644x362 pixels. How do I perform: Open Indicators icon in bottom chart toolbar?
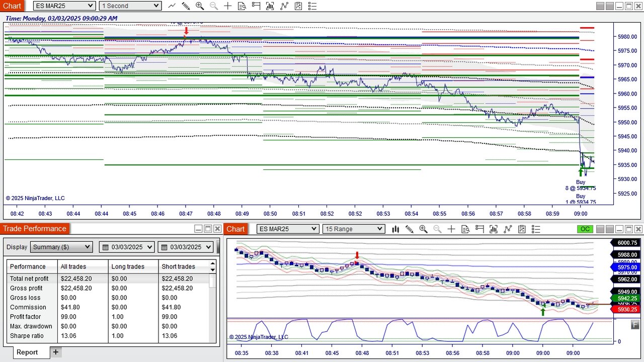(508, 229)
